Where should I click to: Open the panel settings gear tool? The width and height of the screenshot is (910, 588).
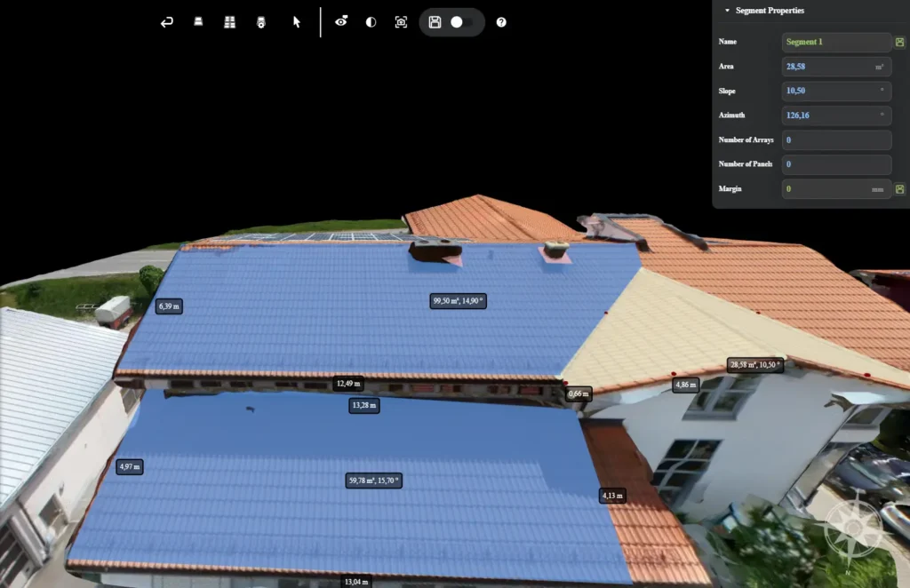point(261,22)
